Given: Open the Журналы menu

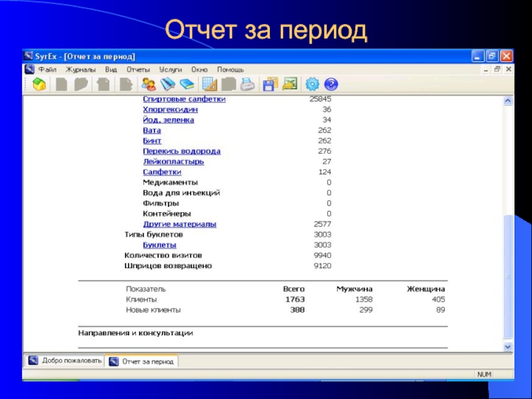Looking at the screenshot, I should 80,69.
